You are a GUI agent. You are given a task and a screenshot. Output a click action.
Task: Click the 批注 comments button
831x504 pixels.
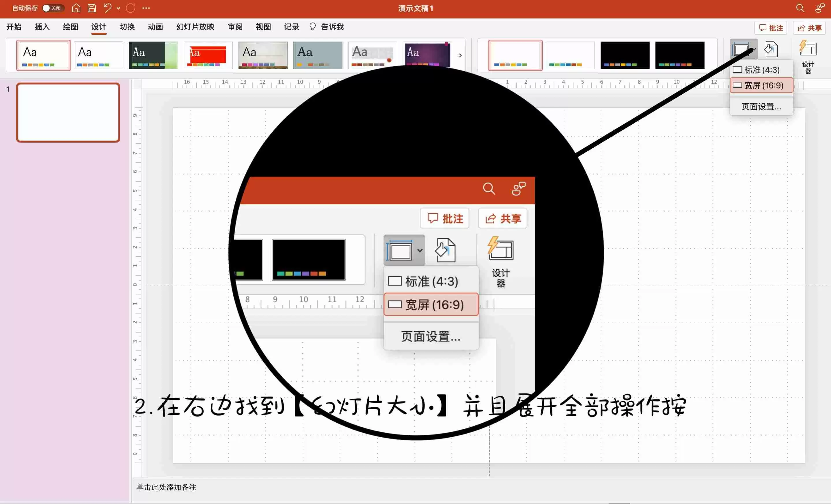(x=771, y=28)
